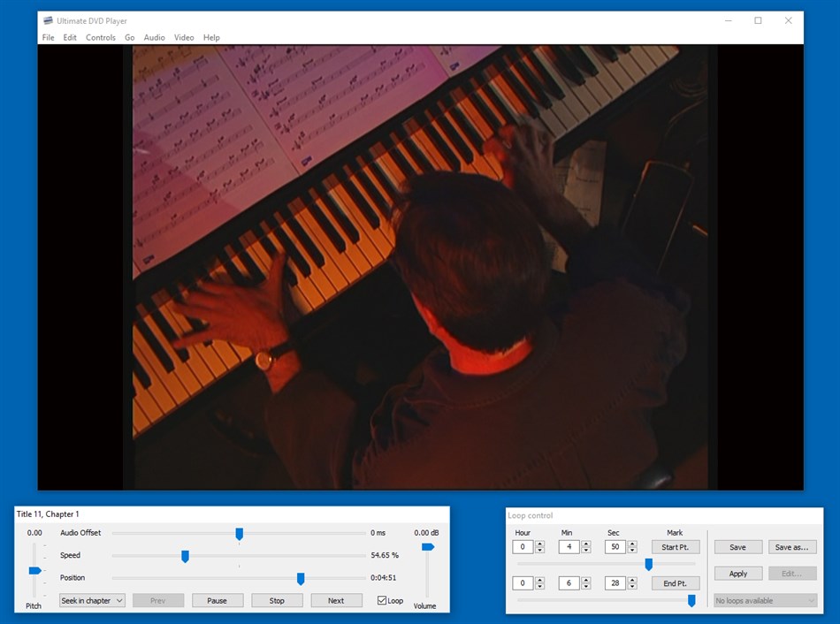Open the File menu
Image resolution: width=840 pixels, height=624 pixels.
point(49,37)
